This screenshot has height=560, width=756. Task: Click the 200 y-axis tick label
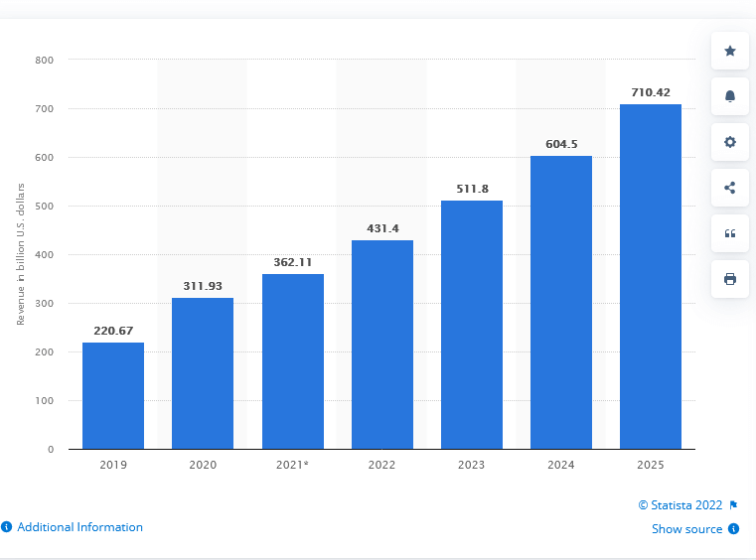click(x=45, y=352)
